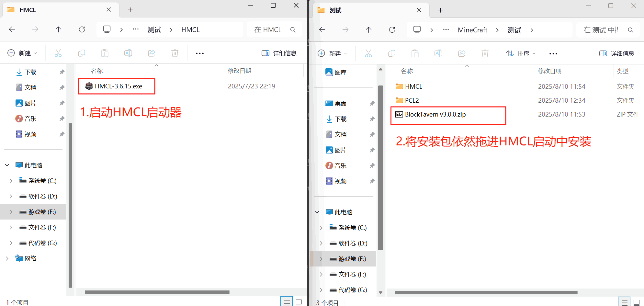Image resolution: width=644 pixels, height=306 pixels.
Task: Click PC monitor icon in HMCL address bar
Action: (x=107, y=29)
